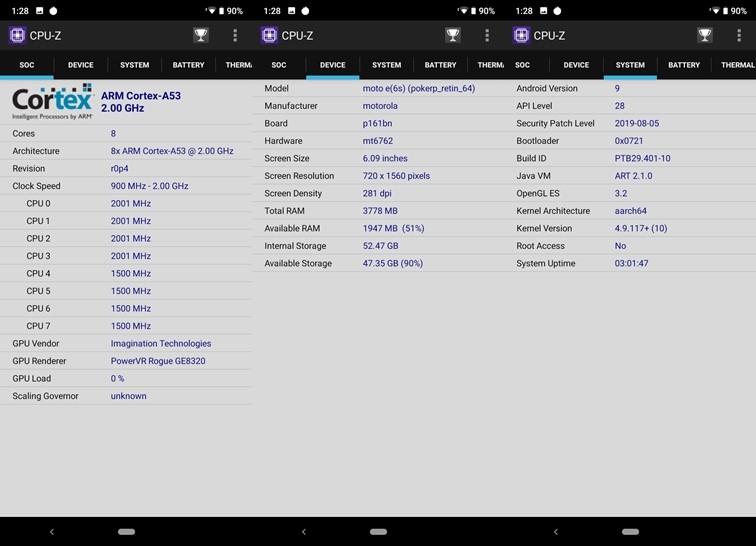Tap Architecture value 8x ARM Cortex-A53
This screenshot has width=756, height=546.
(x=172, y=151)
